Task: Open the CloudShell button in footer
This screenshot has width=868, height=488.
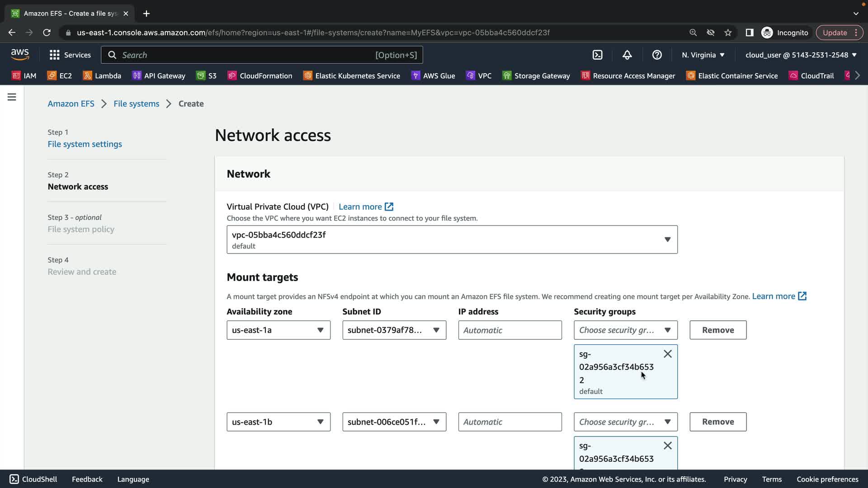Action: pyautogui.click(x=33, y=479)
